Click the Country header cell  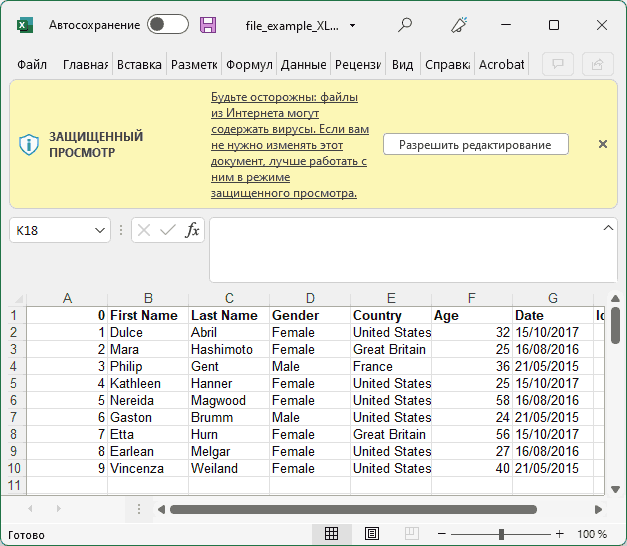click(x=391, y=315)
